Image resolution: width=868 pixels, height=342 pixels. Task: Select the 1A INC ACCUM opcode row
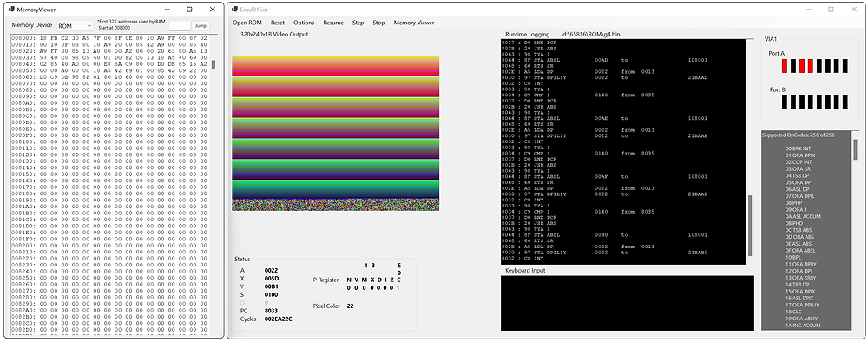(x=803, y=325)
